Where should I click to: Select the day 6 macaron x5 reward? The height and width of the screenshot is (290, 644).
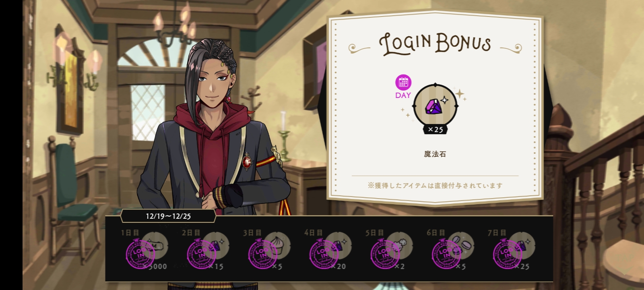(451, 250)
